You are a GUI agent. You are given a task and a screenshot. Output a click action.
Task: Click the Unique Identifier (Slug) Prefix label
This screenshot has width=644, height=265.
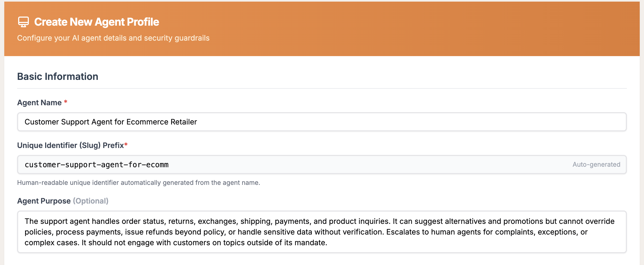pos(71,145)
